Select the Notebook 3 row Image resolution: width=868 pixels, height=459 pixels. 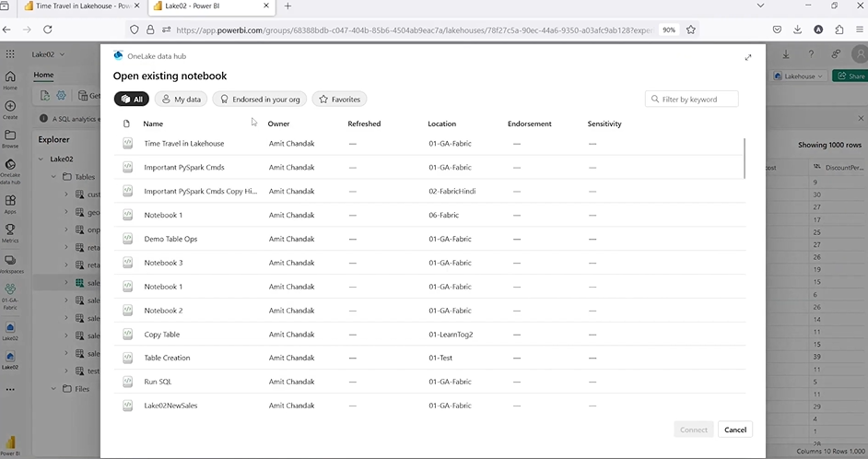pos(429,263)
